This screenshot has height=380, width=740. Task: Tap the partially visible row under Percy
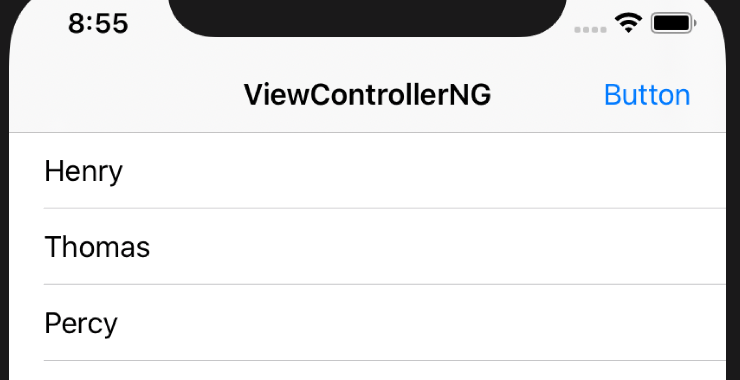pyautogui.click(x=367, y=371)
